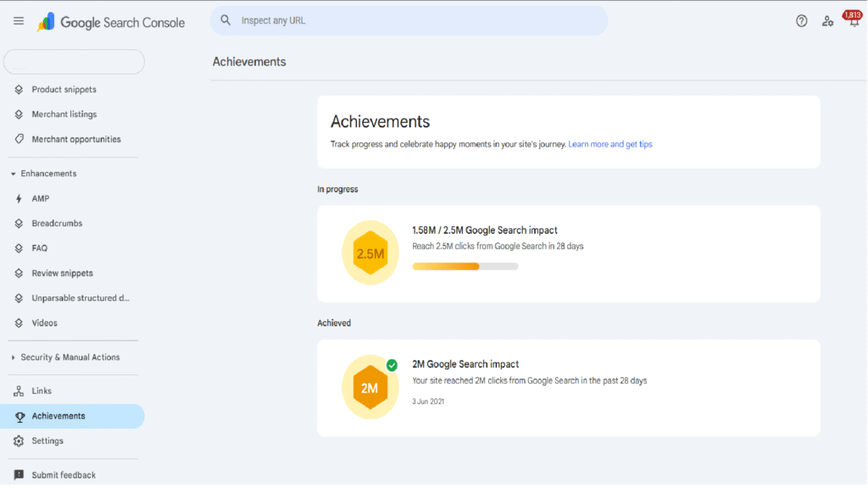868x488 pixels.
Task: Expand the Security & Manual Actions section
Action: coord(64,358)
